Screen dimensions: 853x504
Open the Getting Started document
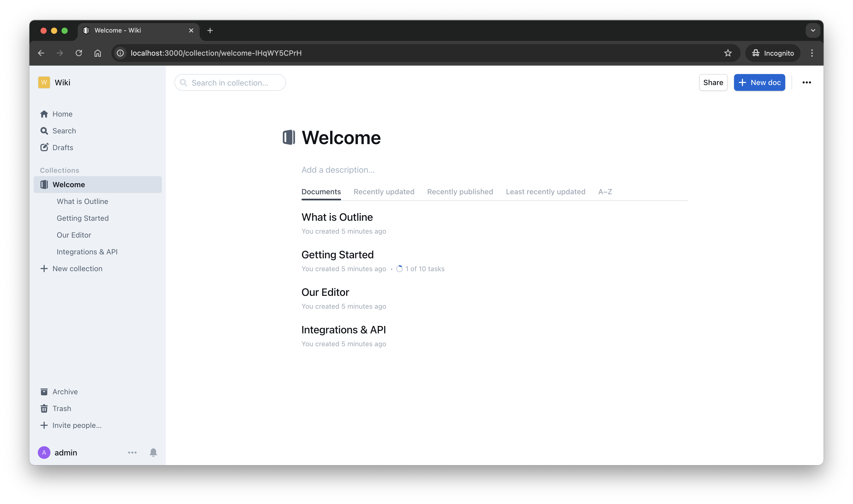coord(337,254)
